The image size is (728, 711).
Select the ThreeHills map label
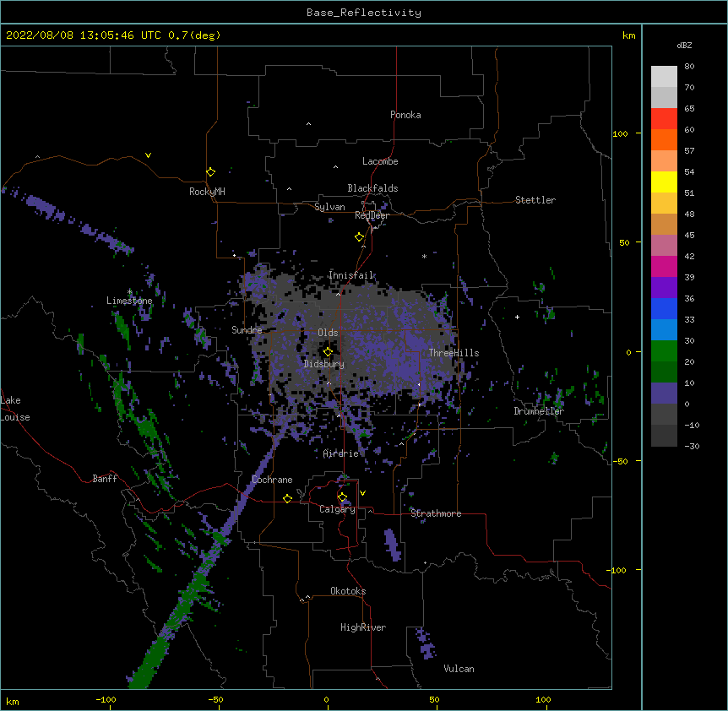click(454, 353)
